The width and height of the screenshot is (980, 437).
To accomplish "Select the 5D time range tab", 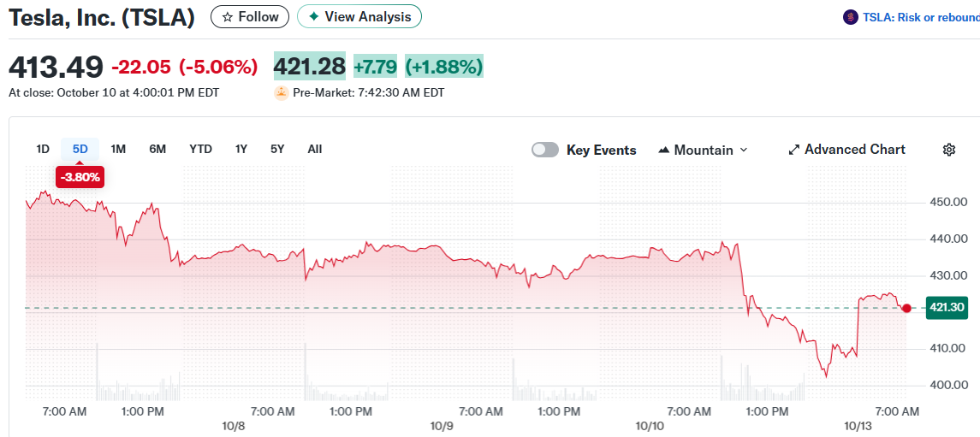I will tap(80, 149).
